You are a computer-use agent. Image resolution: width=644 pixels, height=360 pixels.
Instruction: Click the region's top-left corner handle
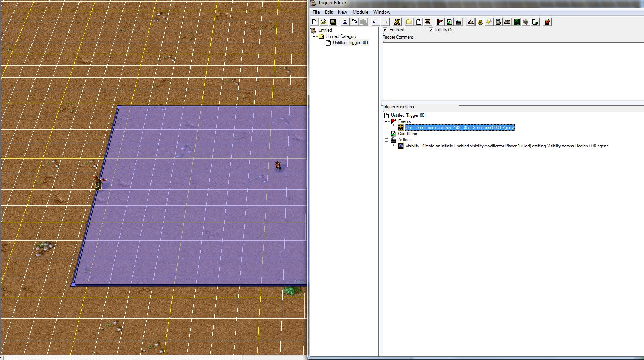[x=119, y=108]
